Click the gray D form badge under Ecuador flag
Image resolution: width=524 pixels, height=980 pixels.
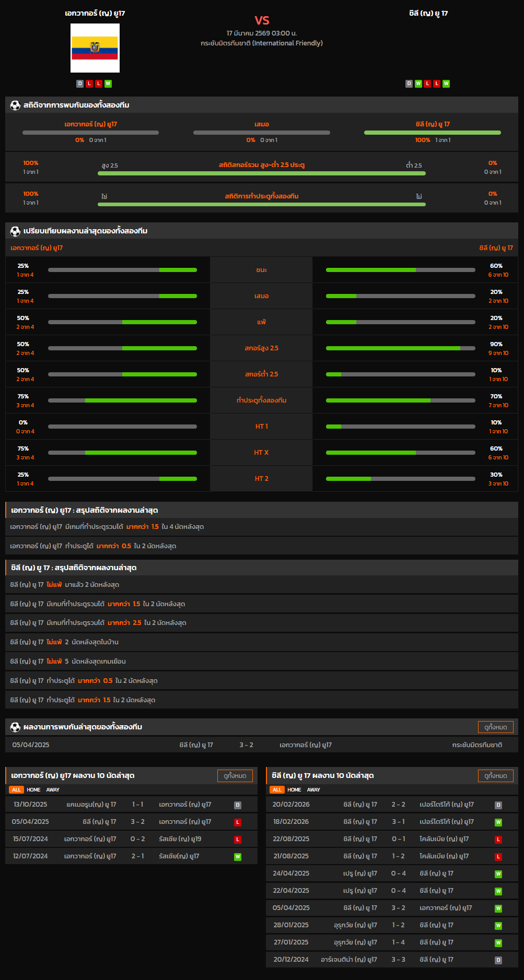pyautogui.click(x=80, y=84)
